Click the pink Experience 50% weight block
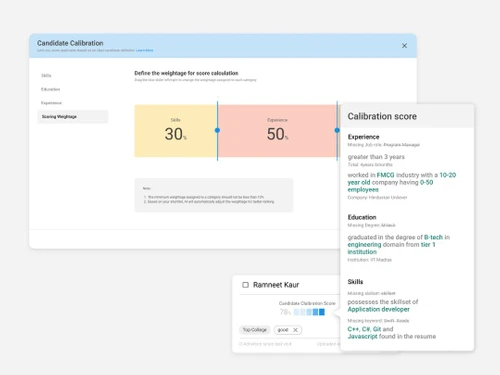 tap(277, 131)
